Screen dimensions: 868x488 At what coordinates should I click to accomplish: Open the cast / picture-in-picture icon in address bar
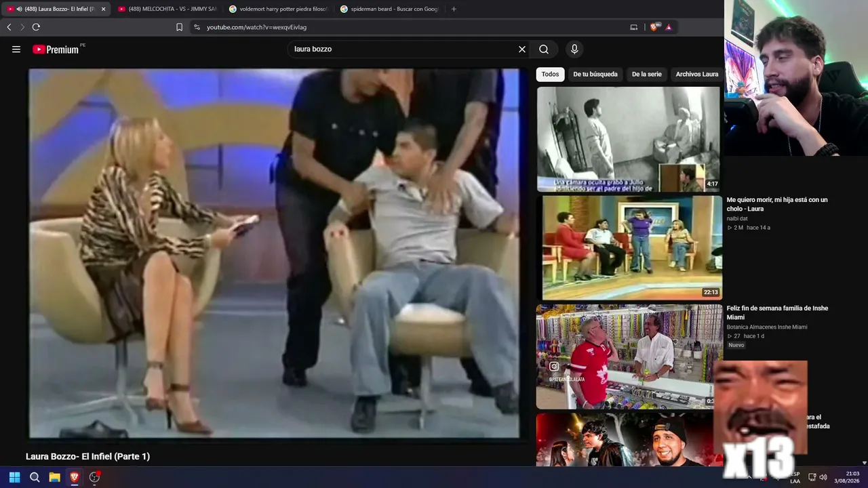634,27
